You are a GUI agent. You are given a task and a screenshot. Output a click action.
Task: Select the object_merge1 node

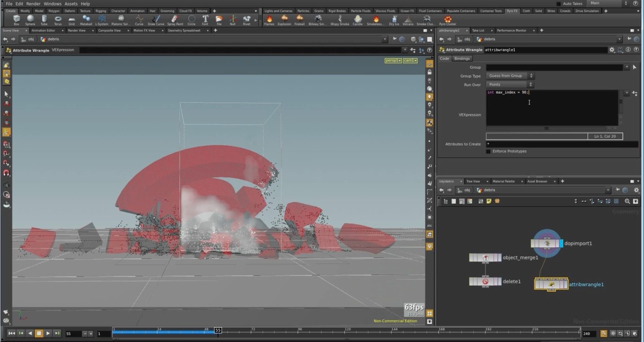click(x=485, y=258)
